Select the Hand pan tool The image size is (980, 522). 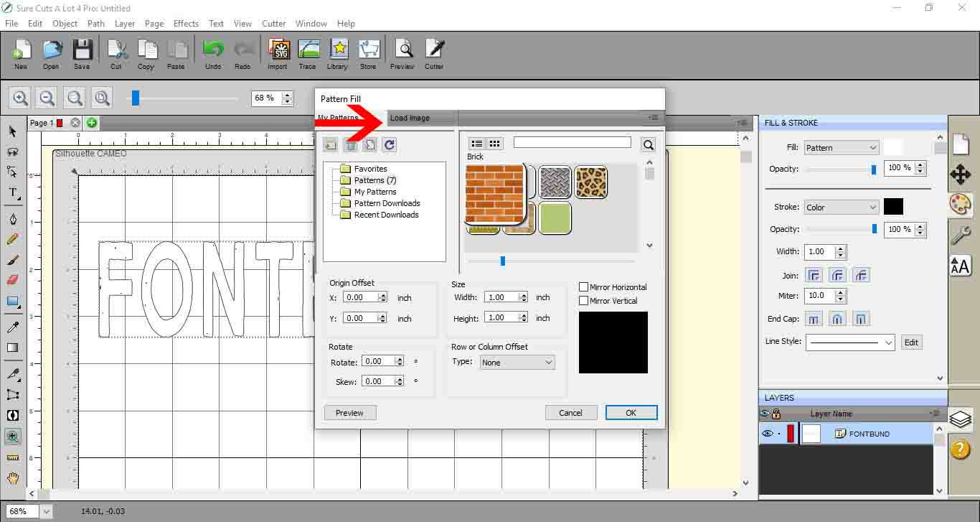pos(13,477)
